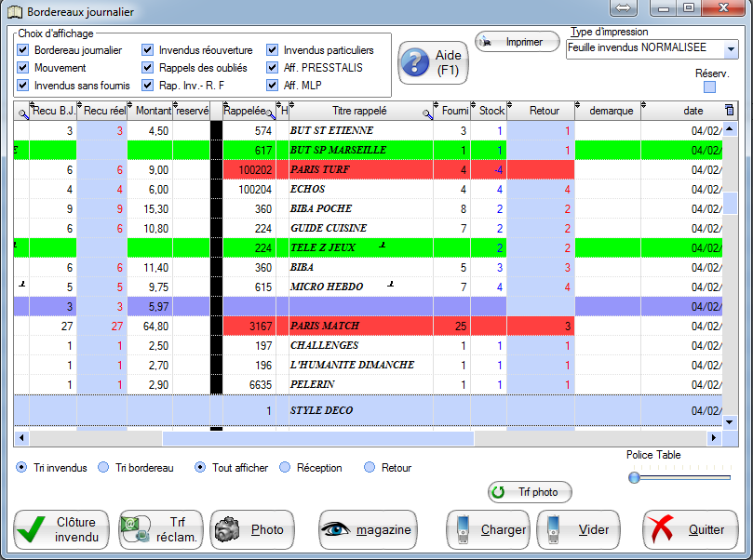This screenshot has height=560, width=753.
Task: Click the Vider button
Action: pos(581,529)
